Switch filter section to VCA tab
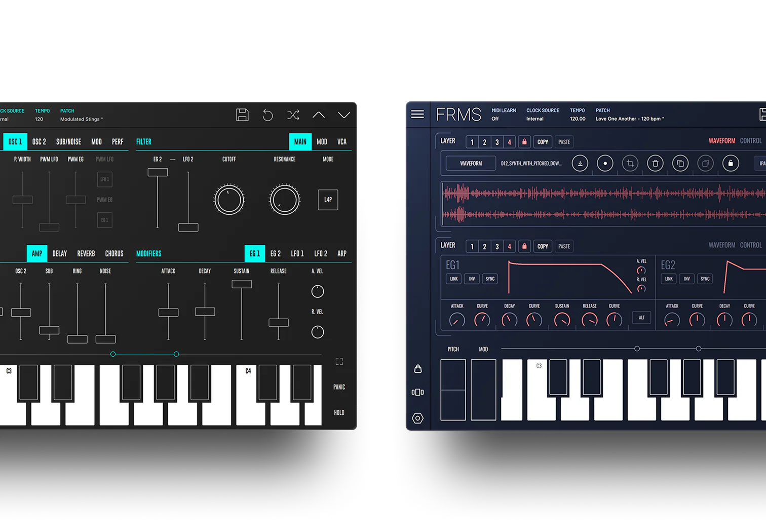The image size is (766, 532). point(342,142)
